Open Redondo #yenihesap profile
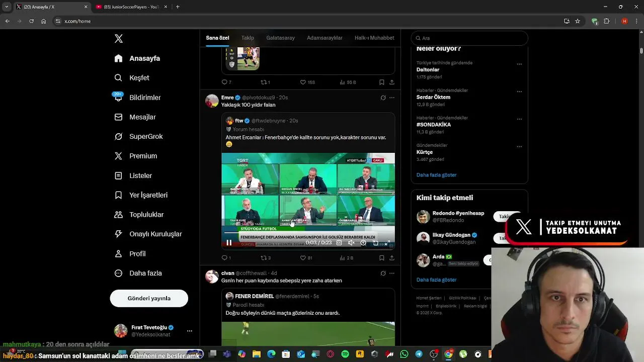 [458, 213]
